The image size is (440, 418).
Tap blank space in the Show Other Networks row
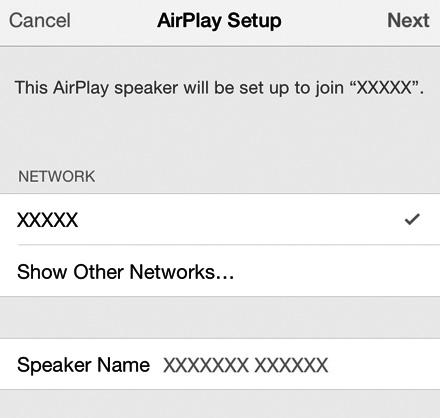[337, 271]
